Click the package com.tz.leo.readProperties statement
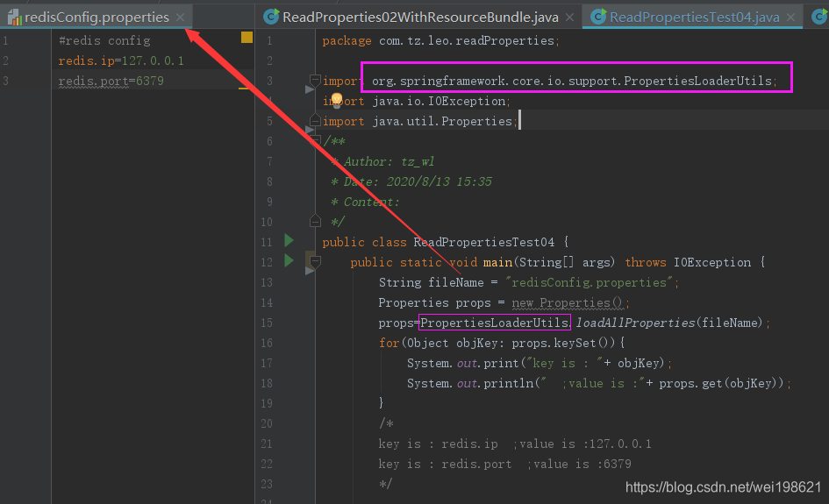 441,40
